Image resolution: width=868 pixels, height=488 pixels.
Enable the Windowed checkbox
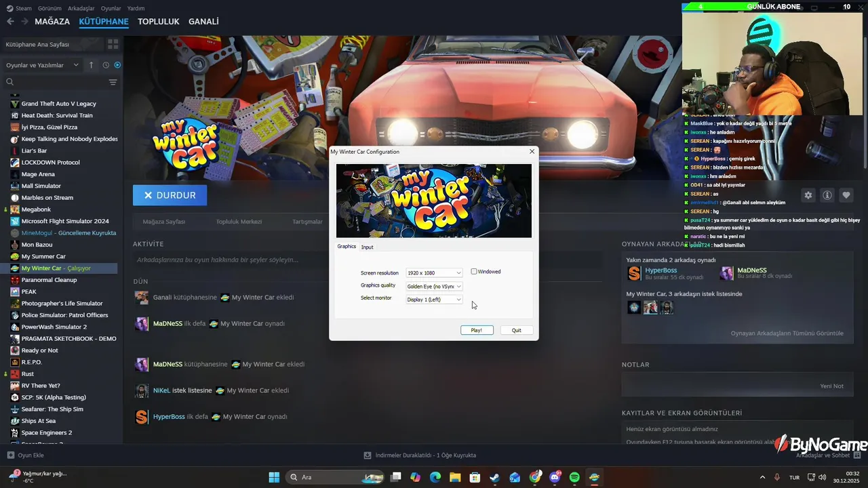474,272
